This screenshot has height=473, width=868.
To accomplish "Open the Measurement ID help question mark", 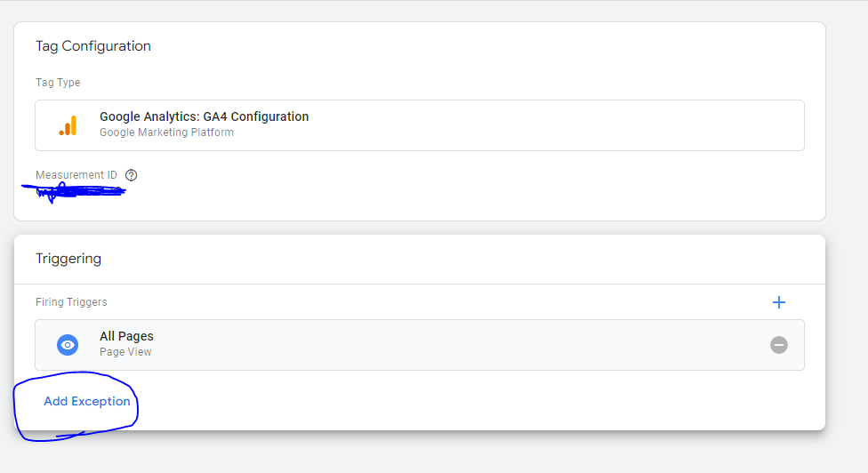I will (x=132, y=175).
